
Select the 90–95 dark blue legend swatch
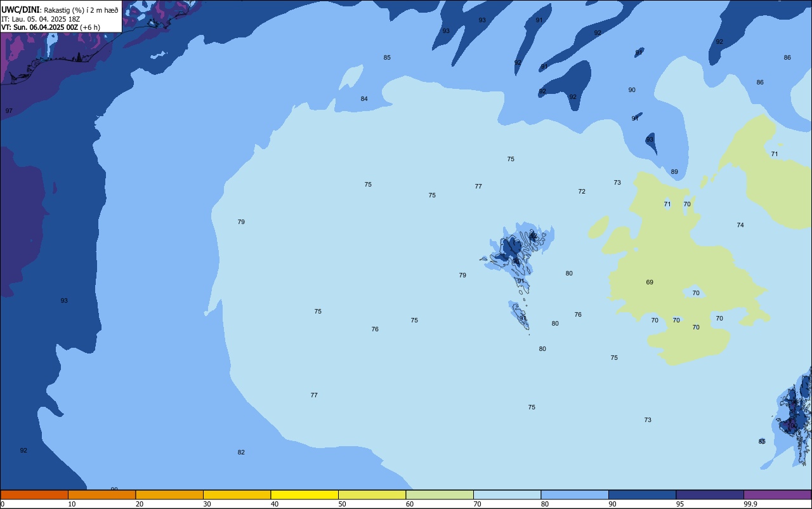(642, 494)
